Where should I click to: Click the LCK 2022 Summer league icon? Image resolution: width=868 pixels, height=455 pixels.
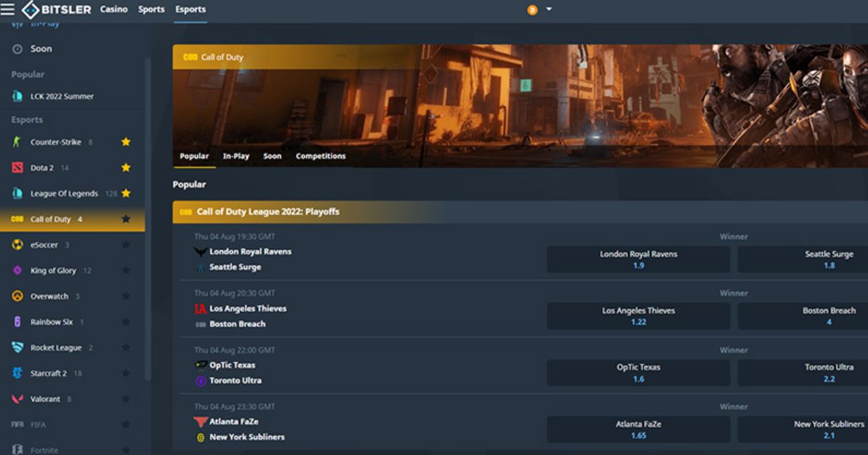click(17, 97)
